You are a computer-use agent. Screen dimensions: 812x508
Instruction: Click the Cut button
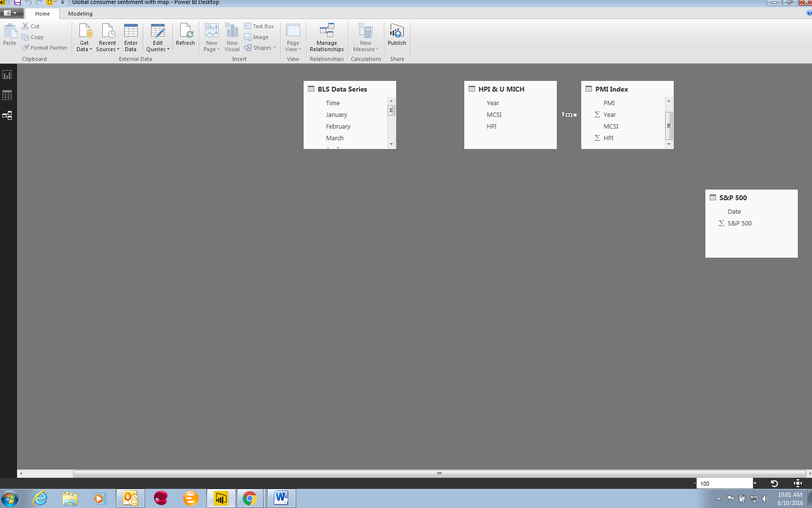[x=31, y=26]
